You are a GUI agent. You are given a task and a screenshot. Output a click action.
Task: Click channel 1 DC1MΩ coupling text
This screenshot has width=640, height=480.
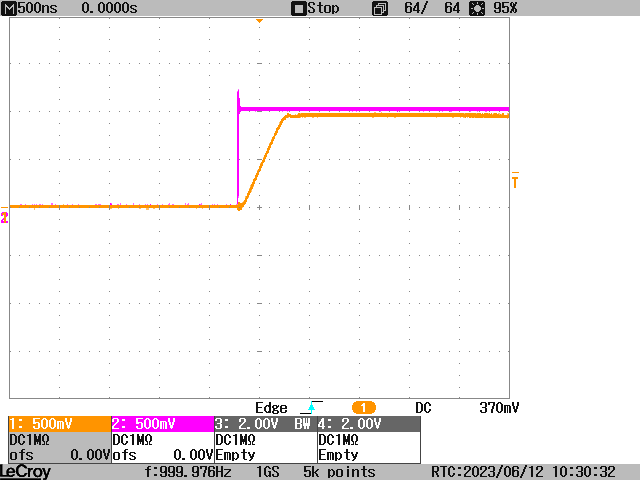(x=29, y=440)
